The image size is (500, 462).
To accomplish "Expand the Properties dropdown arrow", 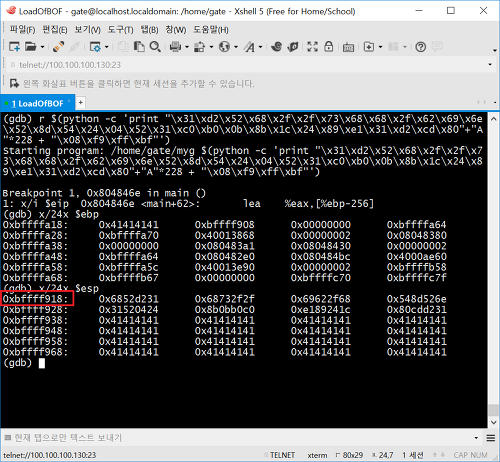I will [x=107, y=47].
